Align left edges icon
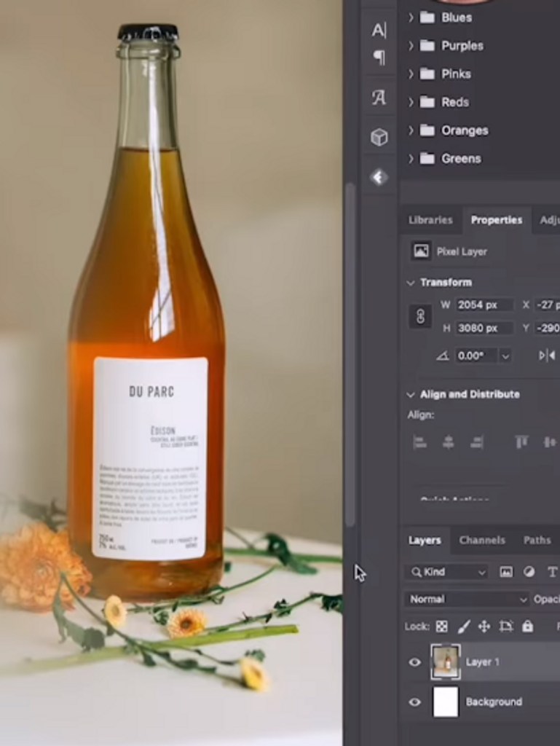Image resolution: width=560 pixels, height=746 pixels. click(419, 442)
